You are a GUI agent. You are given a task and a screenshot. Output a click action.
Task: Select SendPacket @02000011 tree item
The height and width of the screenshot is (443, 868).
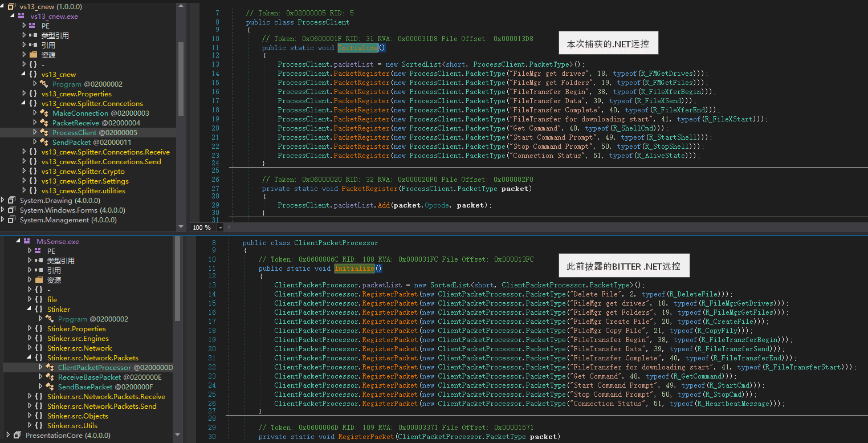[92, 142]
